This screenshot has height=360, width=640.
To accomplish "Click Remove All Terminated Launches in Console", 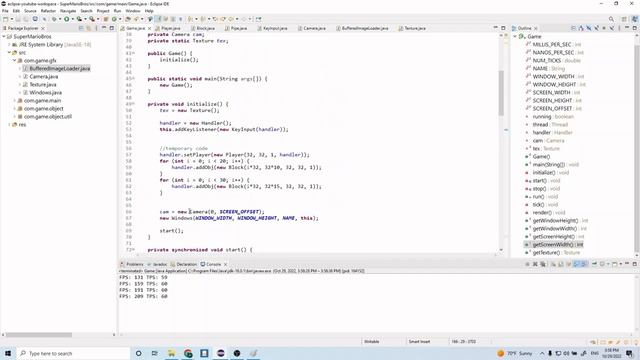I will click(x=543, y=264).
